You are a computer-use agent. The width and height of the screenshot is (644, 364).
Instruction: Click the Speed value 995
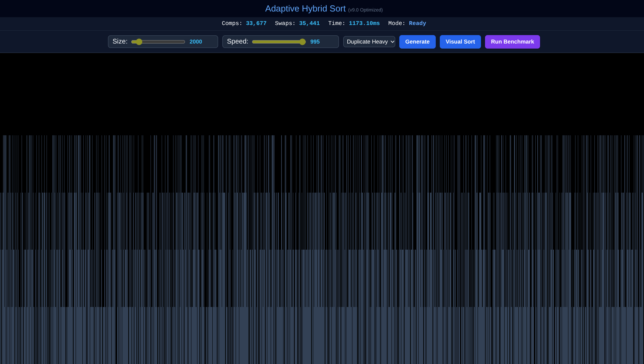[x=315, y=42]
